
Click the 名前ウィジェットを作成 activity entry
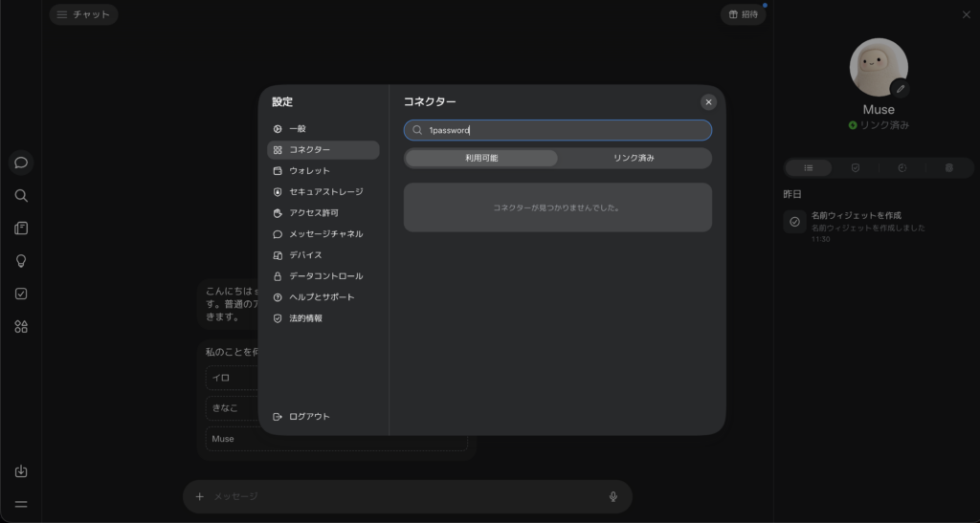(878, 226)
